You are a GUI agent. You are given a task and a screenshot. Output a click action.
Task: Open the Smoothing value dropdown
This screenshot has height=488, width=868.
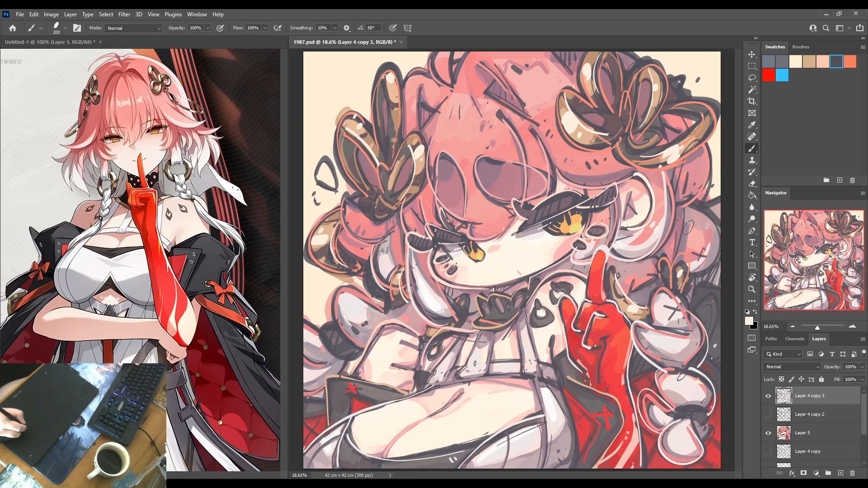[335, 28]
